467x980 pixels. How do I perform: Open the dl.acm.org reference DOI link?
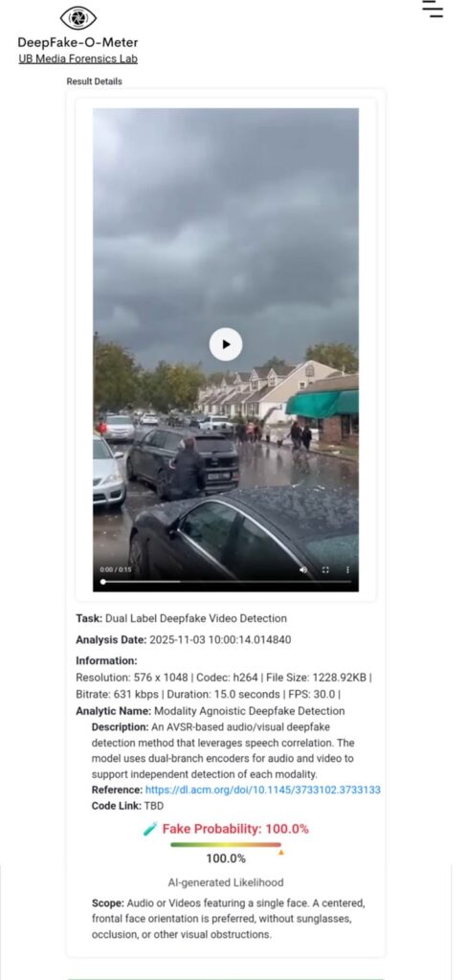point(262,790)
